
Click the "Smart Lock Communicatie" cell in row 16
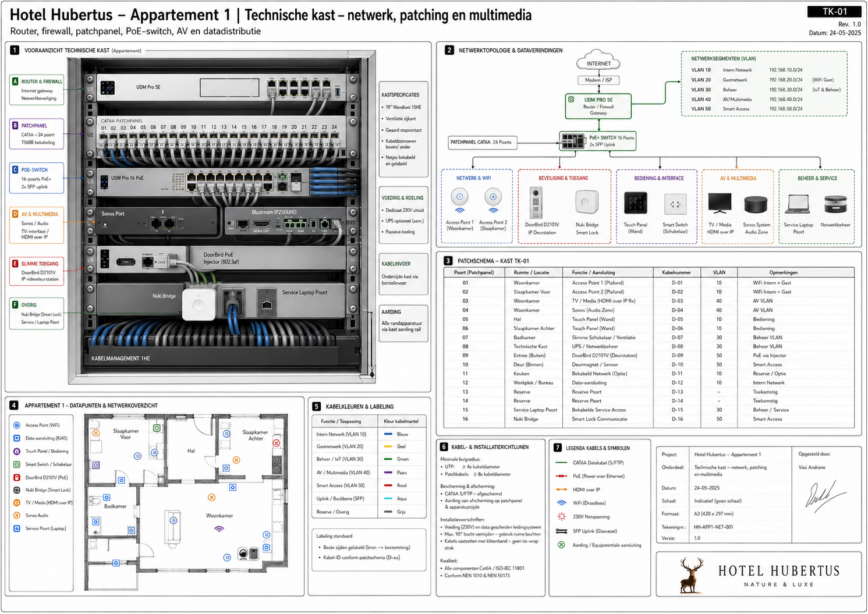pos(600,419)
